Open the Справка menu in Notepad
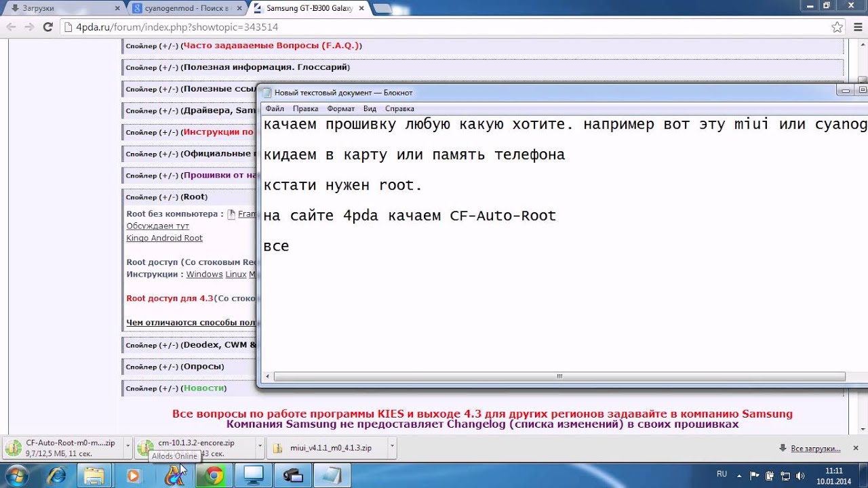The height and width of the screenshot is (488, 868). (399, 108)
